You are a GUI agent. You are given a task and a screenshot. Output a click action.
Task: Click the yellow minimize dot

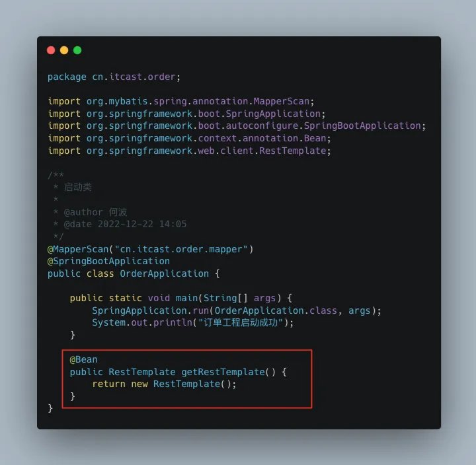click(64, 50)
